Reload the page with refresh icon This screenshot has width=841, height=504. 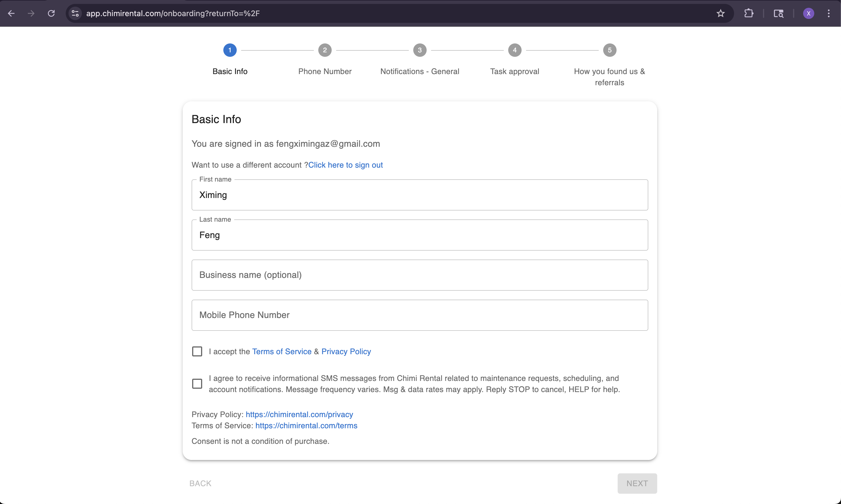[x=51, y=13]
